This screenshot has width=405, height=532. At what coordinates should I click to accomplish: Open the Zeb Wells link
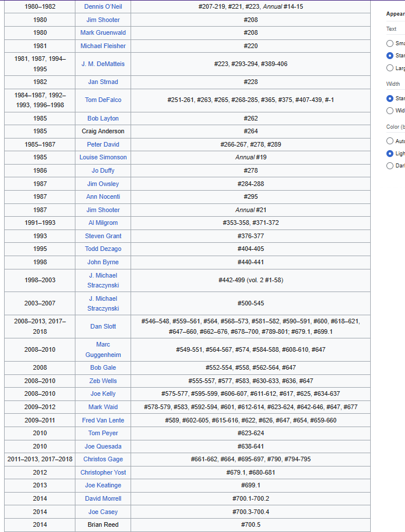pyautogui.click(x=103, y=381)
